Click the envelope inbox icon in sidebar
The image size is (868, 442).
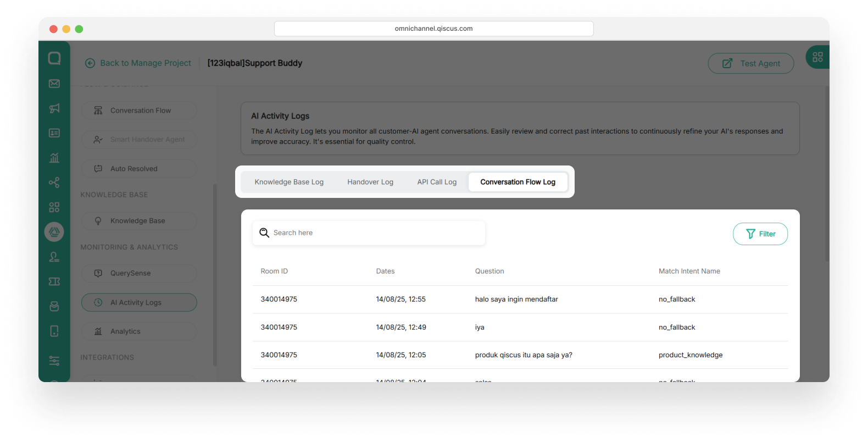point(54,84)
